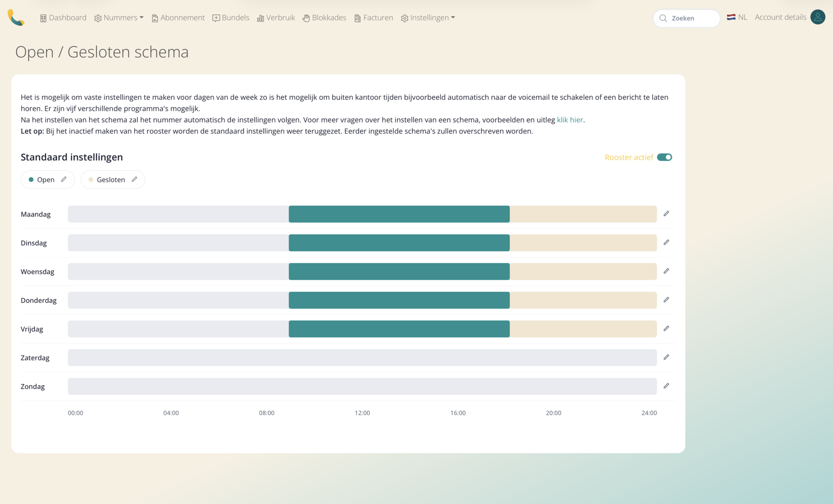Edit the Gesloten setting pencil icon
Viewport: 833px width, 504px height.
(134, 179)
